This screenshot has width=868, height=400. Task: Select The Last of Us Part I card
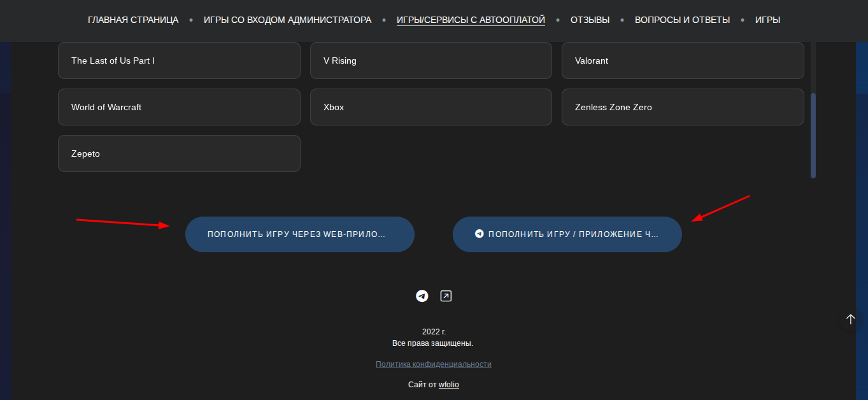(x=179, y=61)
